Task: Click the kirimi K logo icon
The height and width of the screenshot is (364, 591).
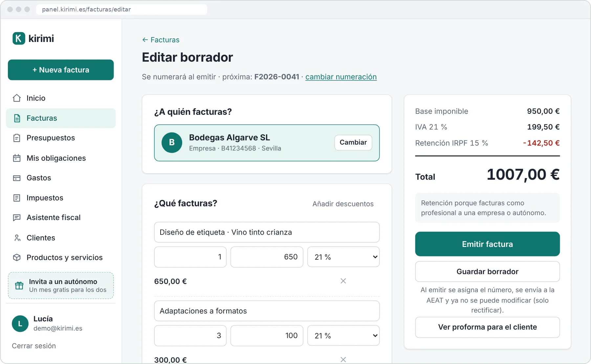Action: pos(19,38)
